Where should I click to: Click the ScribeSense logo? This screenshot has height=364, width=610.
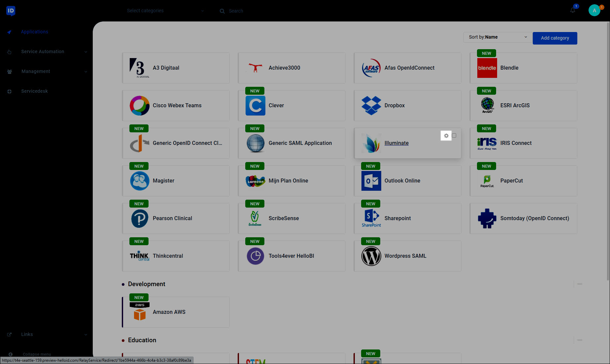click(255, 218)
